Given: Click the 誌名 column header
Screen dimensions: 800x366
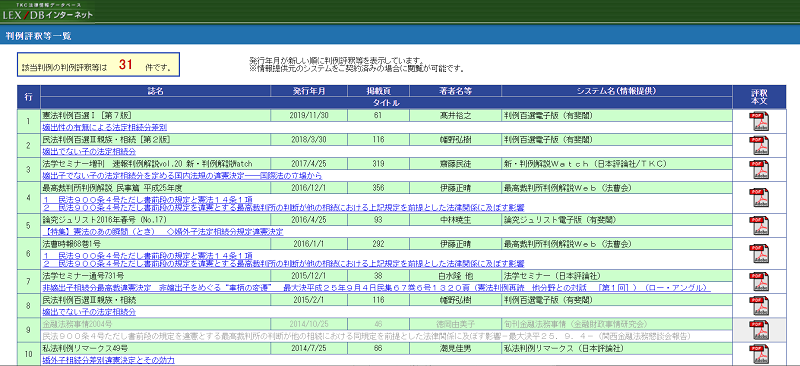Looking at the screenshot, I should tap(156, 91).
